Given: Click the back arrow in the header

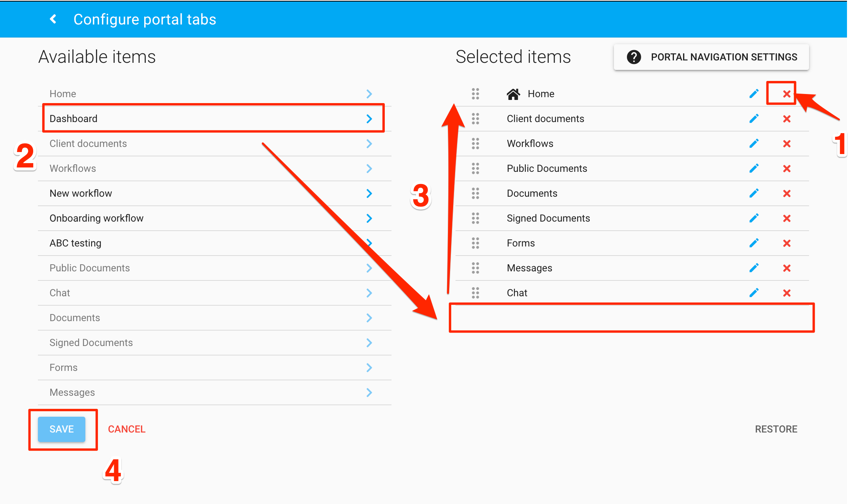Looking at the screenshot, I should (x=53, y=19).
